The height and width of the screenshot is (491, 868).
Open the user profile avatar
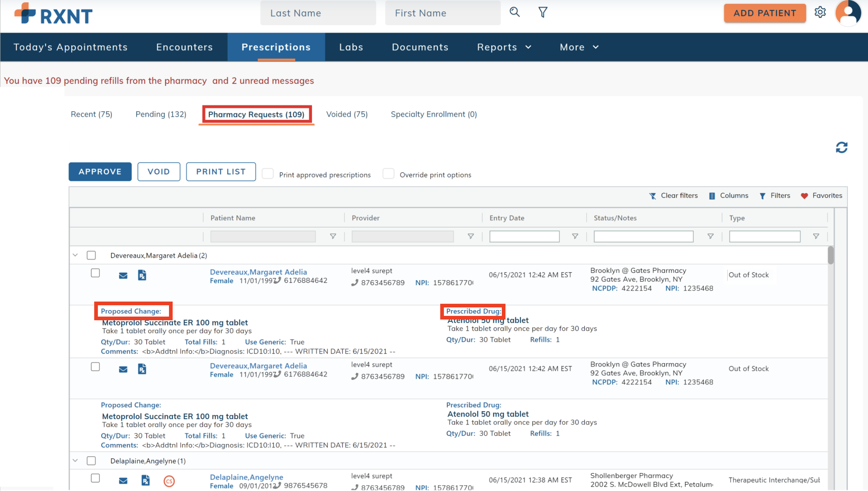848,13
